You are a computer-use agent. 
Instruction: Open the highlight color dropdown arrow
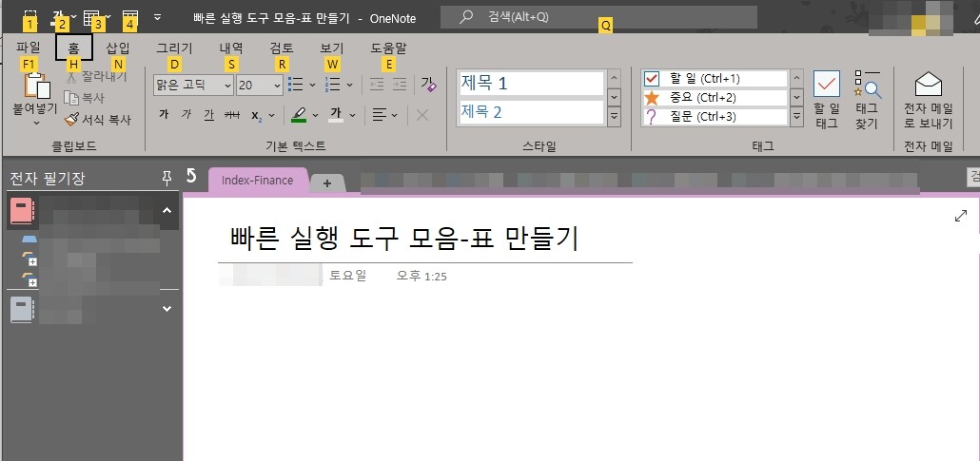315,115
